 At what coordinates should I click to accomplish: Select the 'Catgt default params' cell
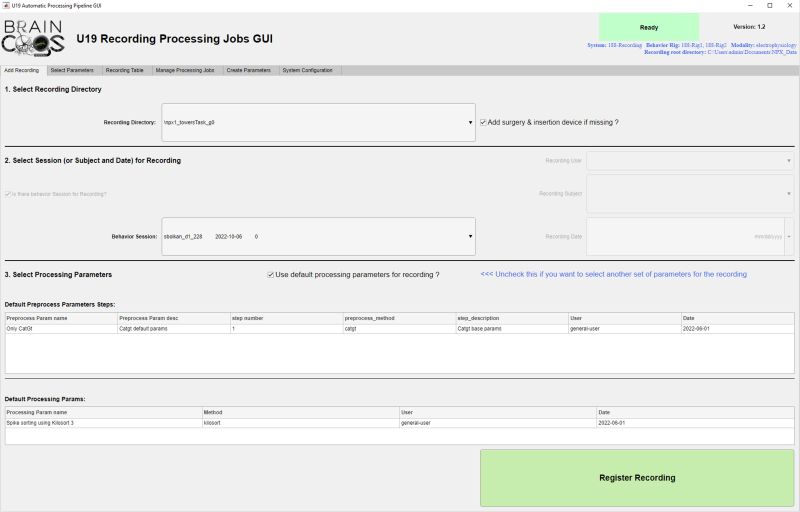click(x=174, y=329)
